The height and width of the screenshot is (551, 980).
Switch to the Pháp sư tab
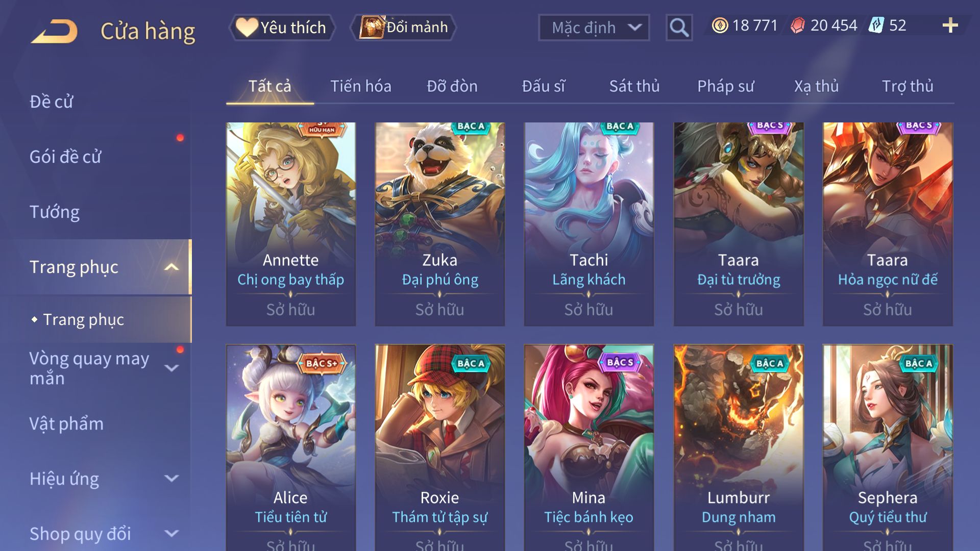click(x=725, y=86)
